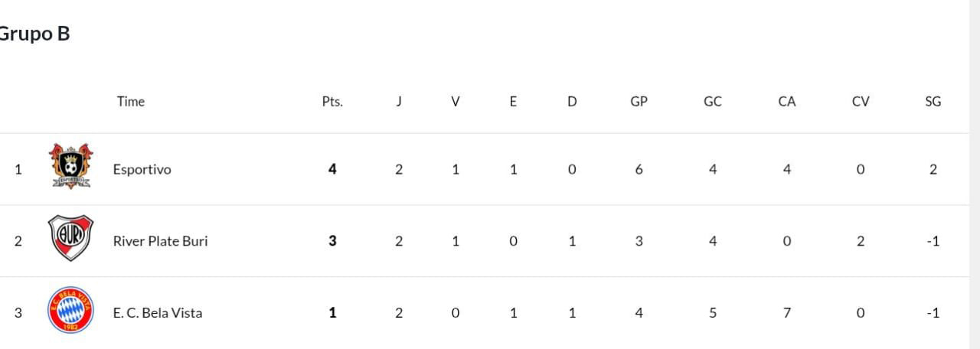
Task: Click the Time column header
Action: [x=131, y=101]
